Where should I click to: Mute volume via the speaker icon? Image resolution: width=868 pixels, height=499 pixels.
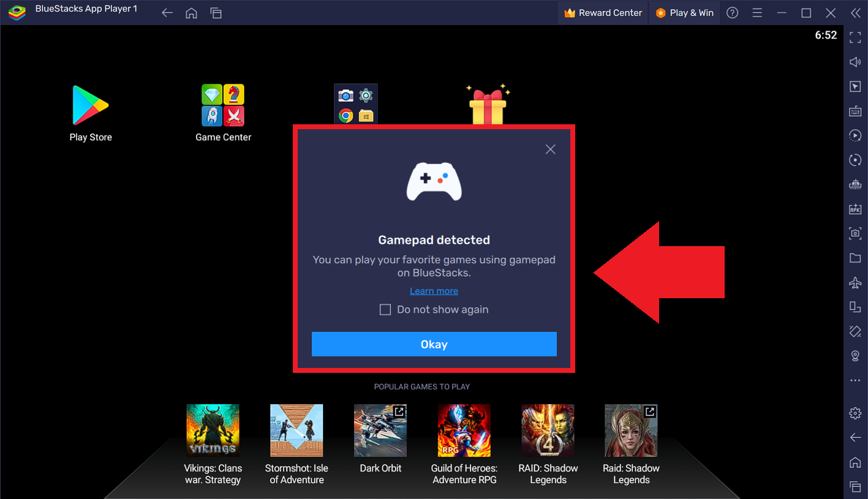pos(855,61)
